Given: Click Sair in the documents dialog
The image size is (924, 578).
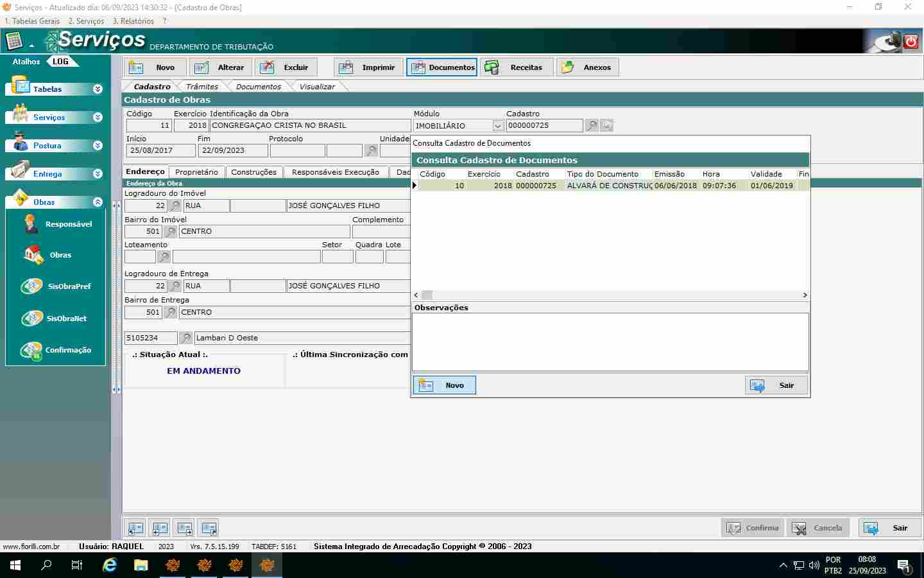Looking at the screenshot, I should click(x=776, y=385).
